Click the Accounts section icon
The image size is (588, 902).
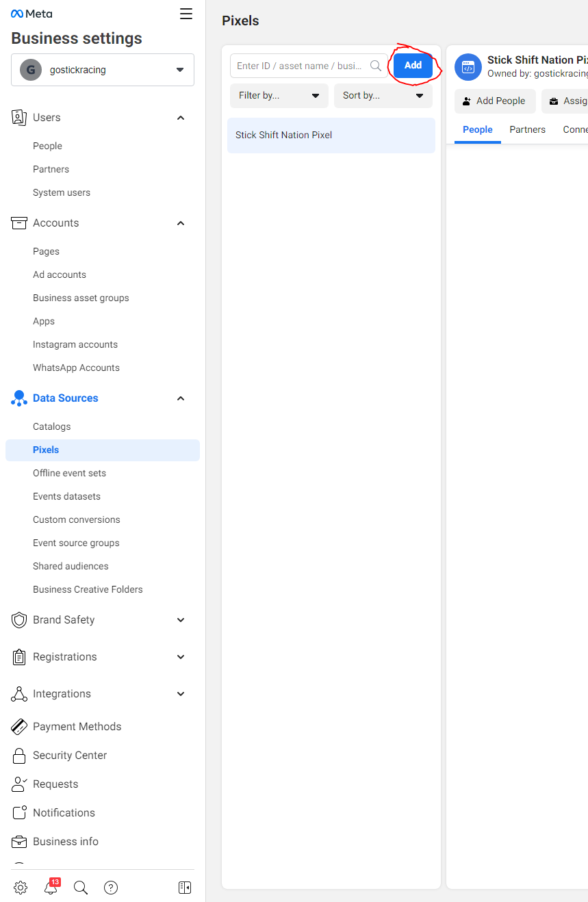(19, 223)
